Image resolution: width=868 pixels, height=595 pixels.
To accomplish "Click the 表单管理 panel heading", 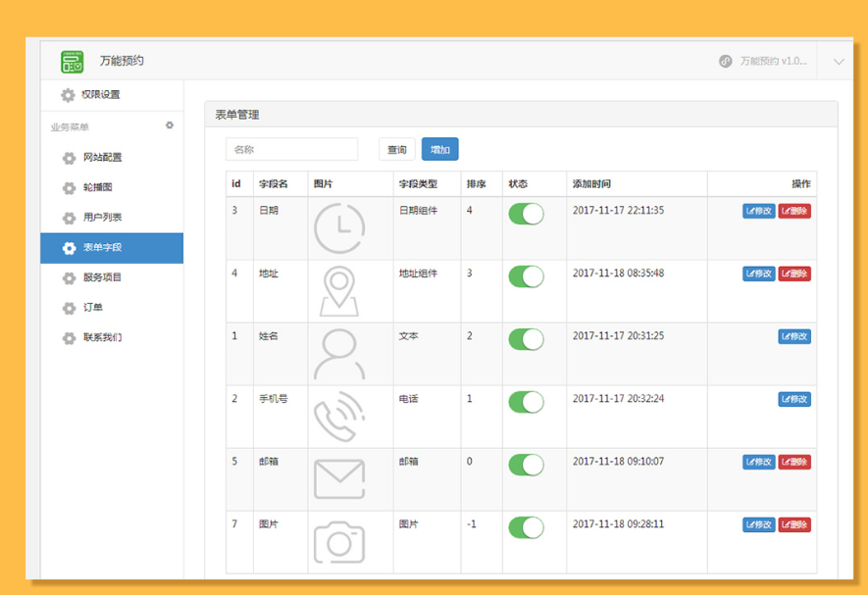I will click(237, 115).
